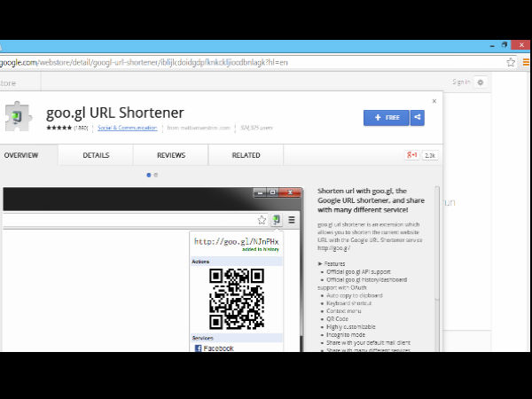Switch to the Overview tab

21,155
